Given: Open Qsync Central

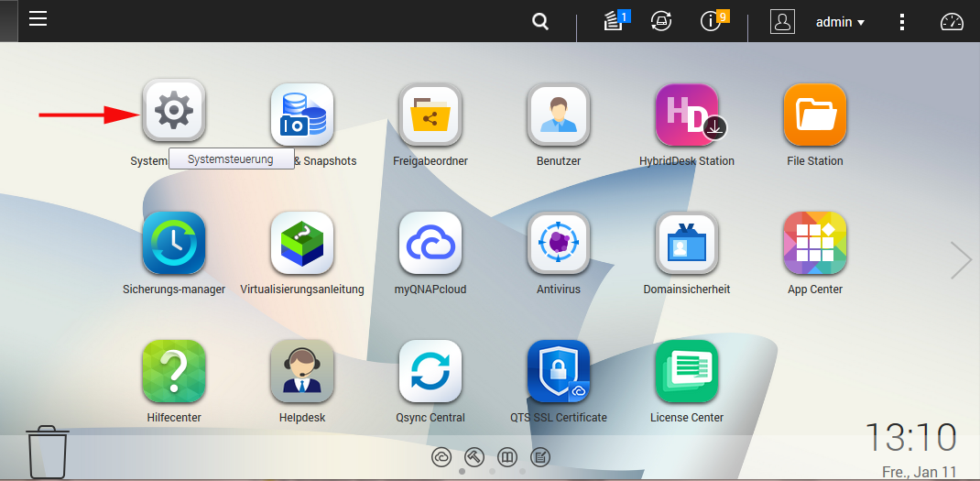Looking at the screenshot, I should pos(430,371).
